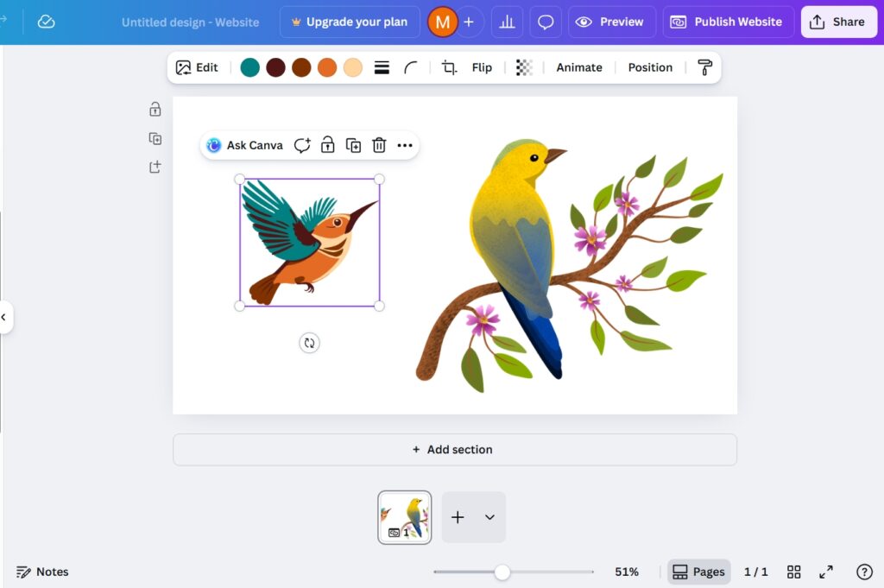Open the new page type dropdown chevron
The image size is (884, 588).
pos(490,517)
